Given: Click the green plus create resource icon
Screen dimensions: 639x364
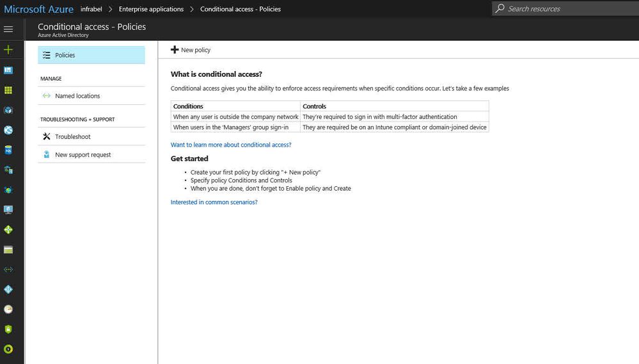Looking at the screenshot, I should [8, 50].
